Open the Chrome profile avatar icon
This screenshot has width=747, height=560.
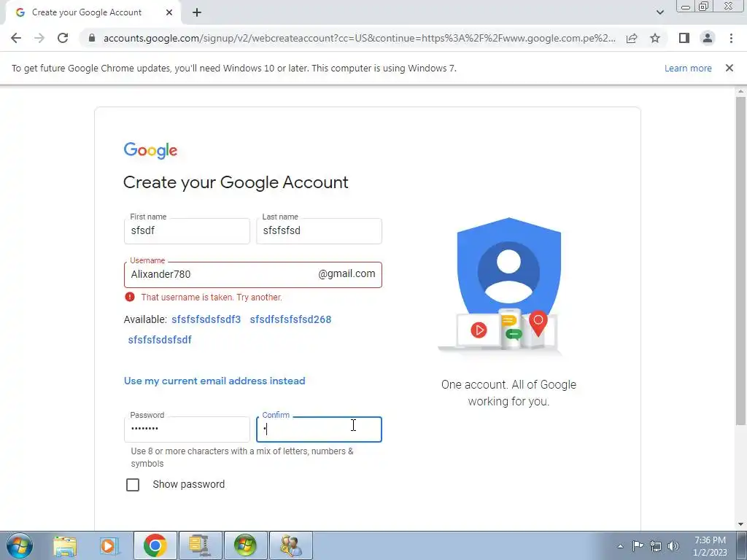(708, 38)
